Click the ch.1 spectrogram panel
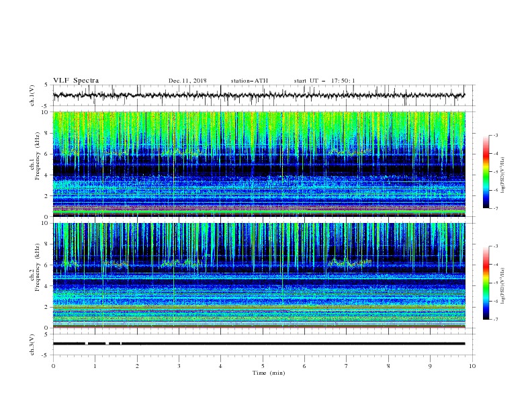This screenshot has height=411, width=532. coord(259,164)
